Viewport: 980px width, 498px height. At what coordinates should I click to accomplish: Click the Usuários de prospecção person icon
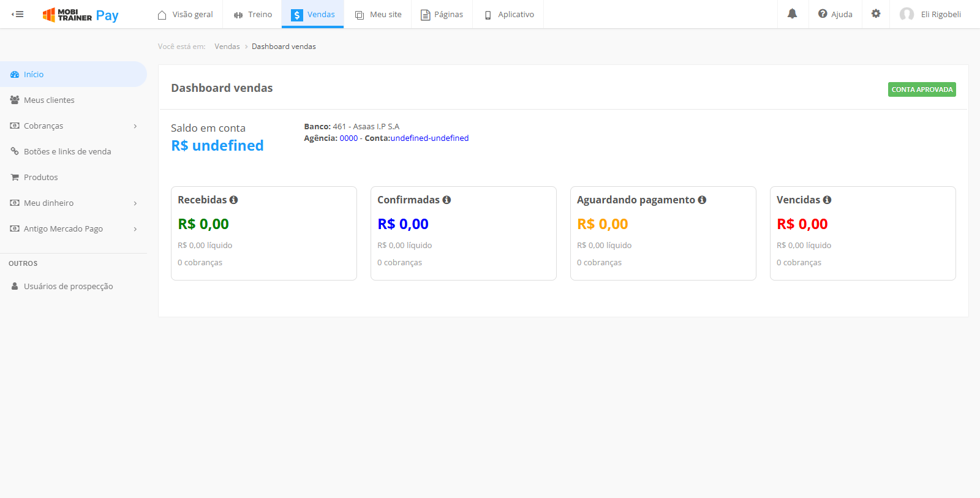[15, 286]
